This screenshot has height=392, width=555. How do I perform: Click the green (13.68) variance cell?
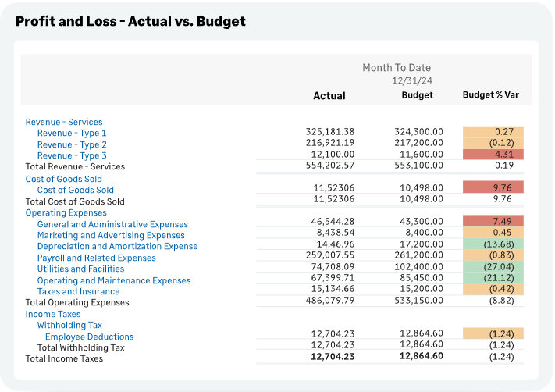pyautogui.click(x=493, y=244)
